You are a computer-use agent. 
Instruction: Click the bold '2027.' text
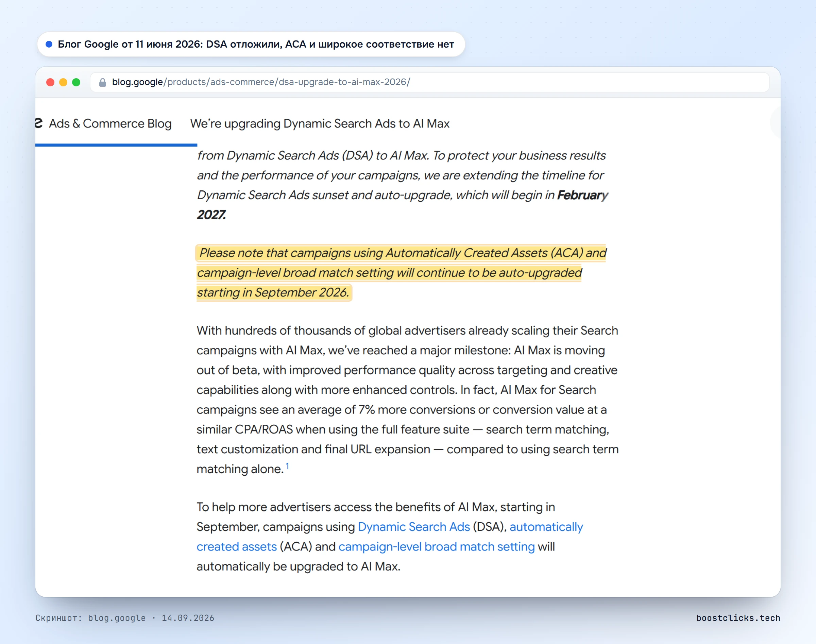[x=211, y=215]
